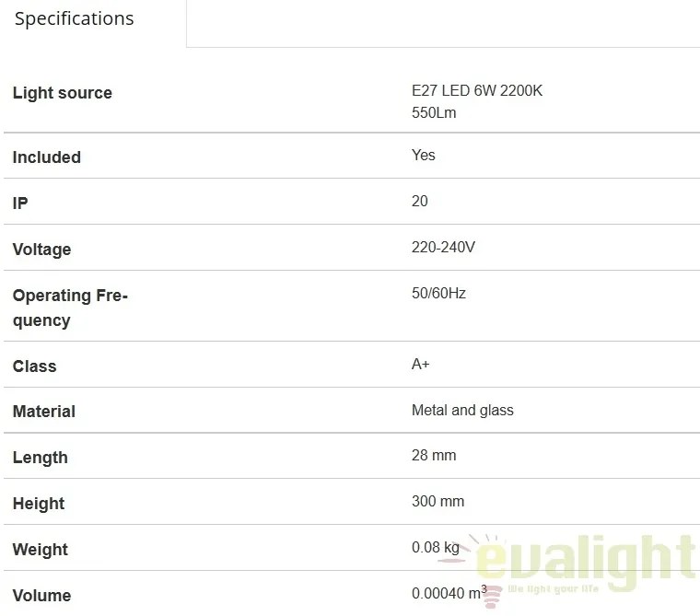Click the Operating Frequency label
This screenshot has width=700, height=616.
(x=70, y=308)
